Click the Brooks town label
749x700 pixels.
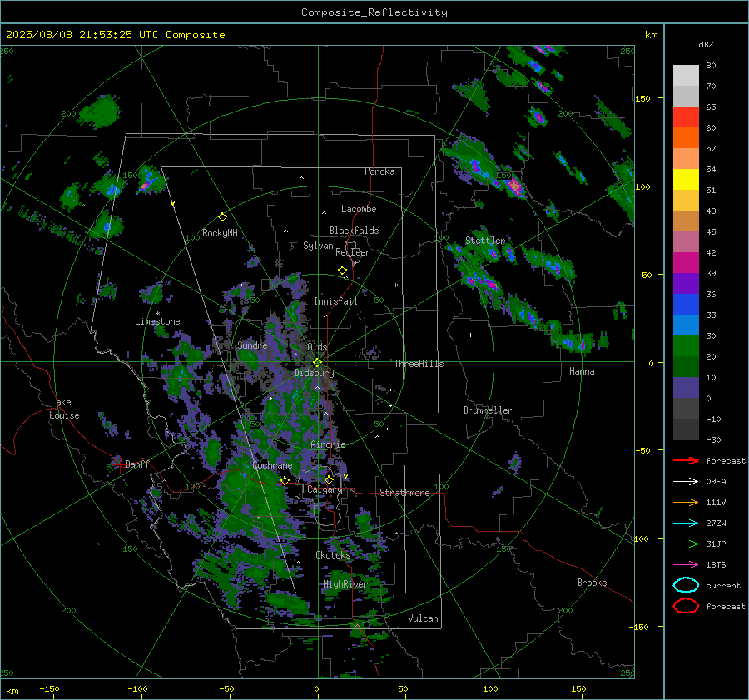[x=592, y=583]
